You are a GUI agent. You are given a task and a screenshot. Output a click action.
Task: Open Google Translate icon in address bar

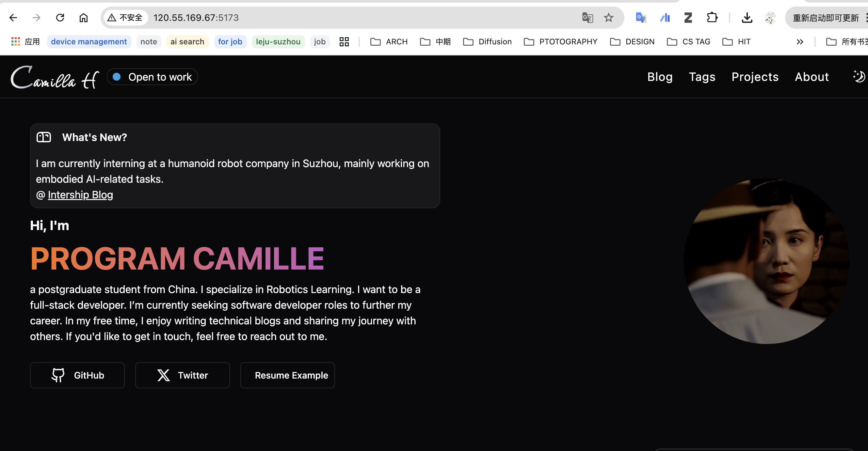pyautogui.click(x=587, y=18)
